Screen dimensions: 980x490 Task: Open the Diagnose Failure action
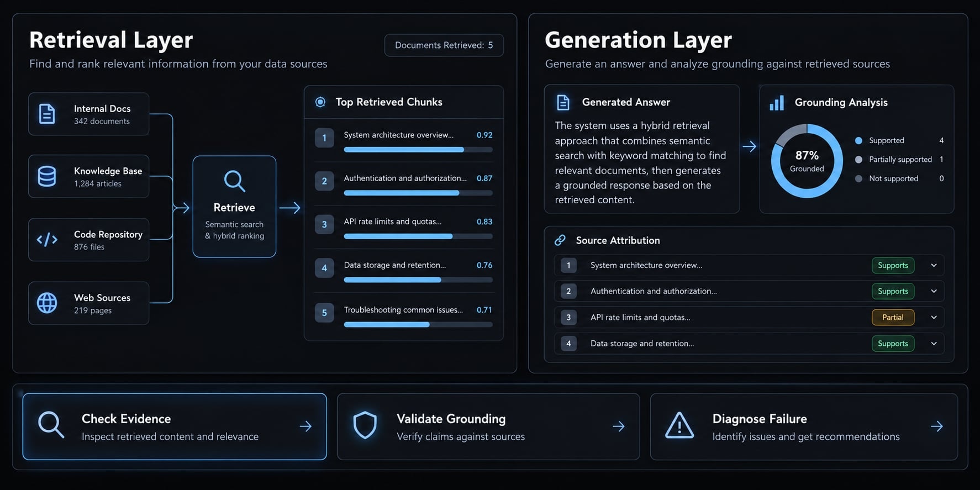click(804, 426)
